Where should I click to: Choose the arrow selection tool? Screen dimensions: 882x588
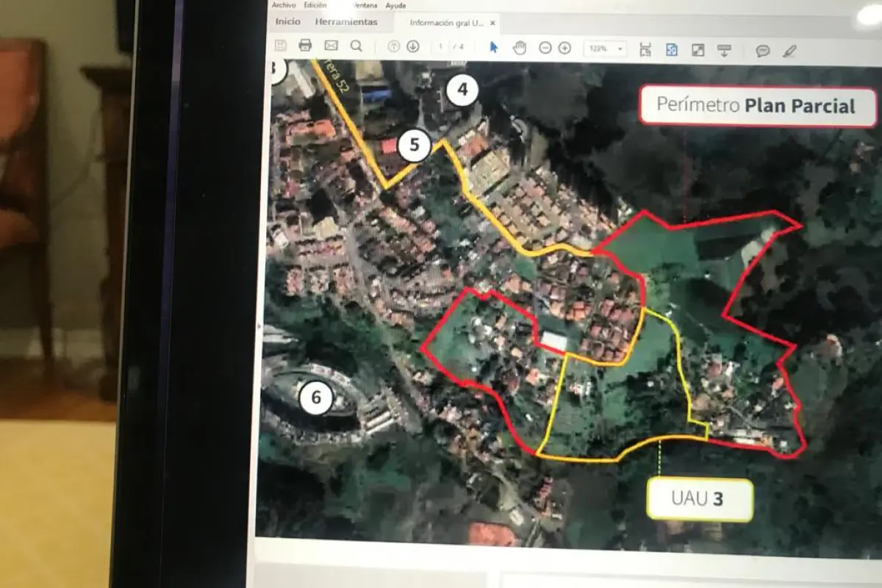(x=494, y=48)
